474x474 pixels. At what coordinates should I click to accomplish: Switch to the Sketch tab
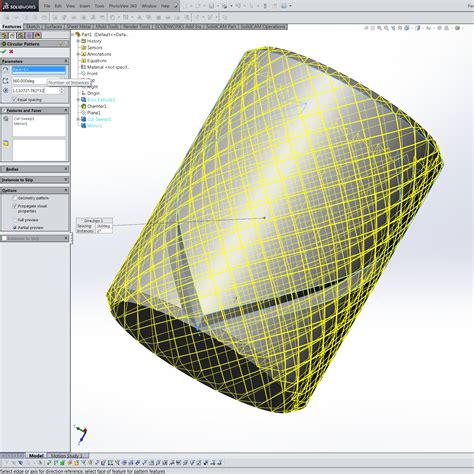(33, 27)
